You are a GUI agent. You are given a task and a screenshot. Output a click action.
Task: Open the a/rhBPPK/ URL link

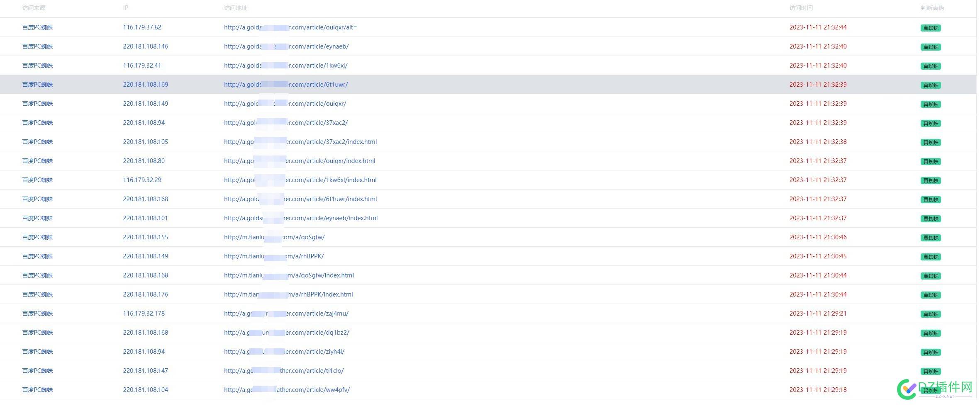click(274, 256)
